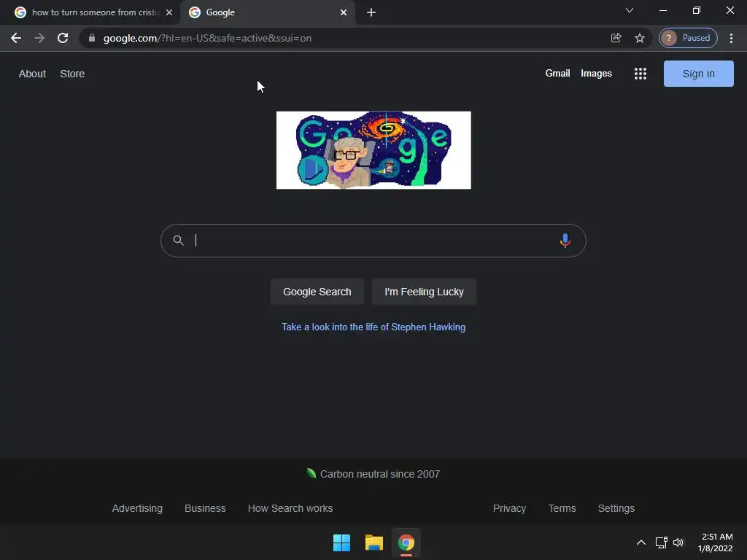This screenshot has height=560, width=747.
Task: Open the Advertising footer link
Action: coord(137,508)
